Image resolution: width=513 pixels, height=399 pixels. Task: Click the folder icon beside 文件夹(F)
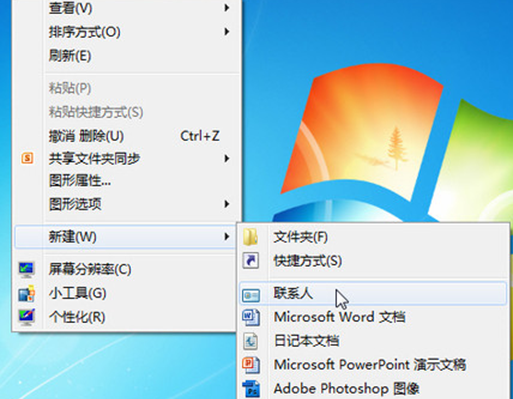click(x=250, y=237)
